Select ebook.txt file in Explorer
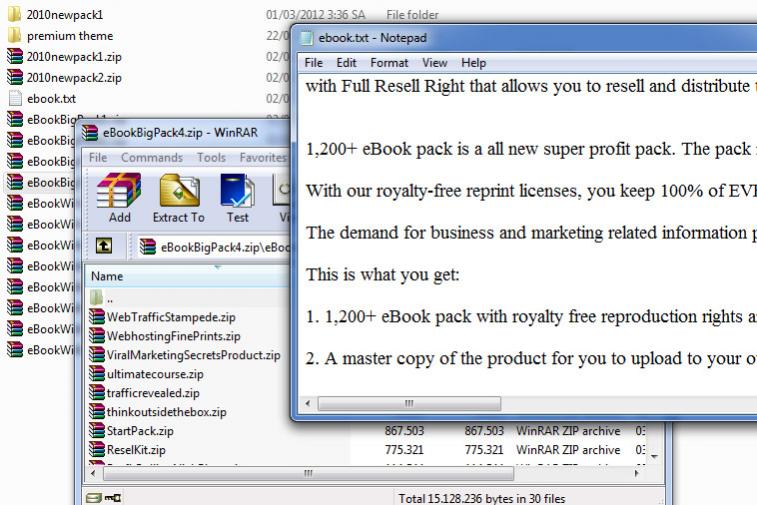Screen dimensions: 757x505 (42, 98)
